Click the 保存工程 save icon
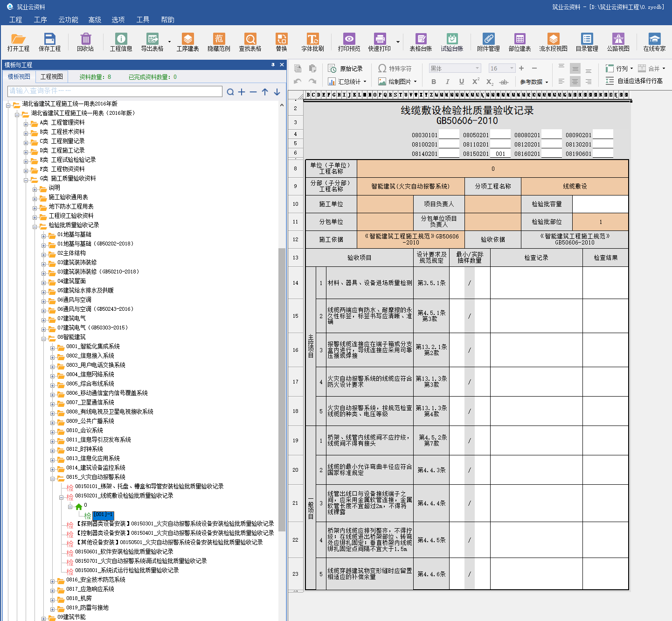The height and width of the screenshot is (621, 672). (49, 42)
